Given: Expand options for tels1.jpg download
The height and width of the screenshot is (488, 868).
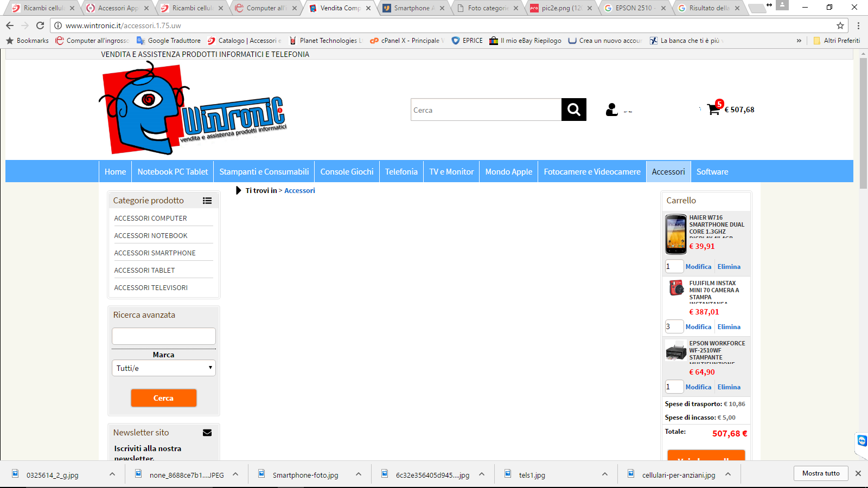Looking at the screenshot, I should coord(605,474).
